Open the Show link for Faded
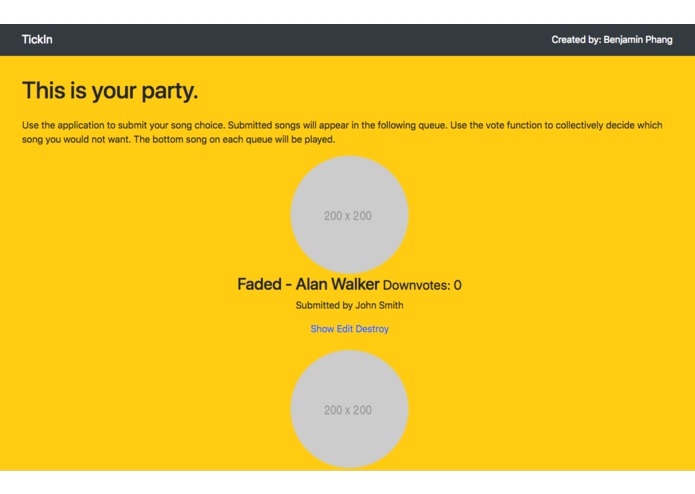 322,329
